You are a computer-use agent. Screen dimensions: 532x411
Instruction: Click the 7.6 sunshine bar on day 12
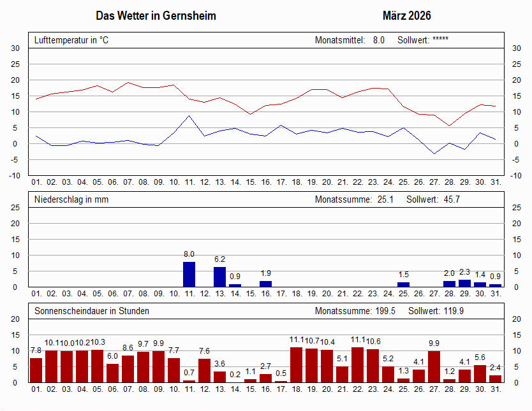coord(204,370)
